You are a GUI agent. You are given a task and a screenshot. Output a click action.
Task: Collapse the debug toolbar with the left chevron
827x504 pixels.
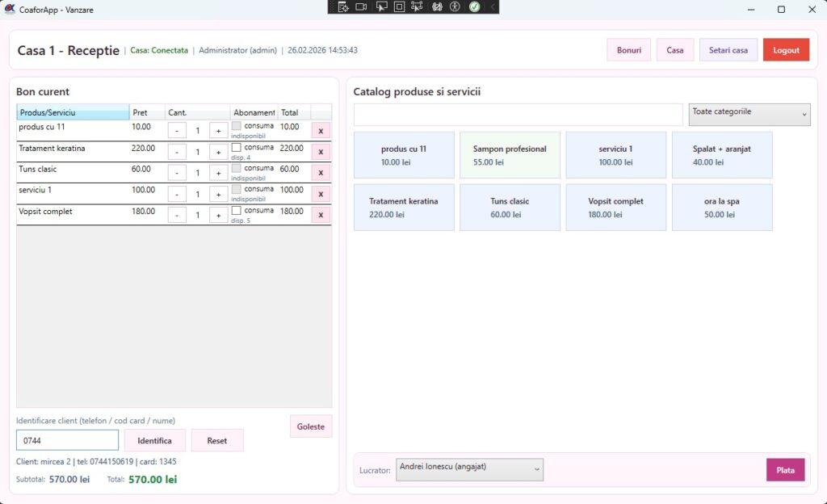[492, 6]
